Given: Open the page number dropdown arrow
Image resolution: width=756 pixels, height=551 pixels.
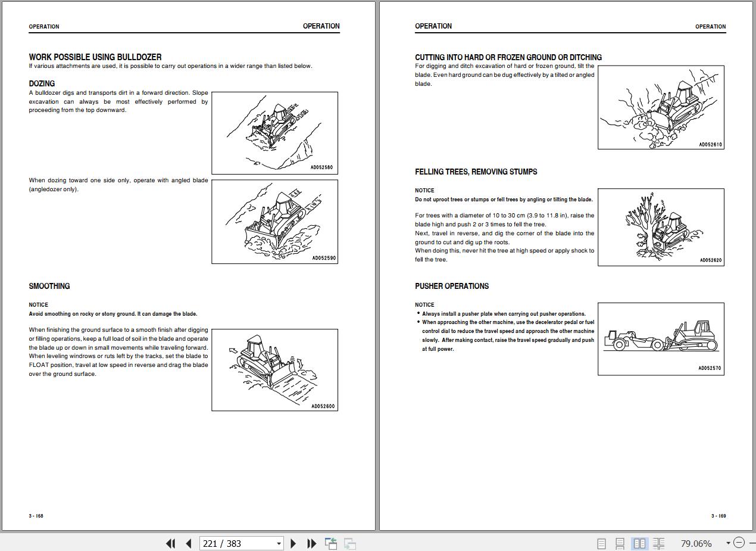Looking at the screenshot, I should (279, 543).
